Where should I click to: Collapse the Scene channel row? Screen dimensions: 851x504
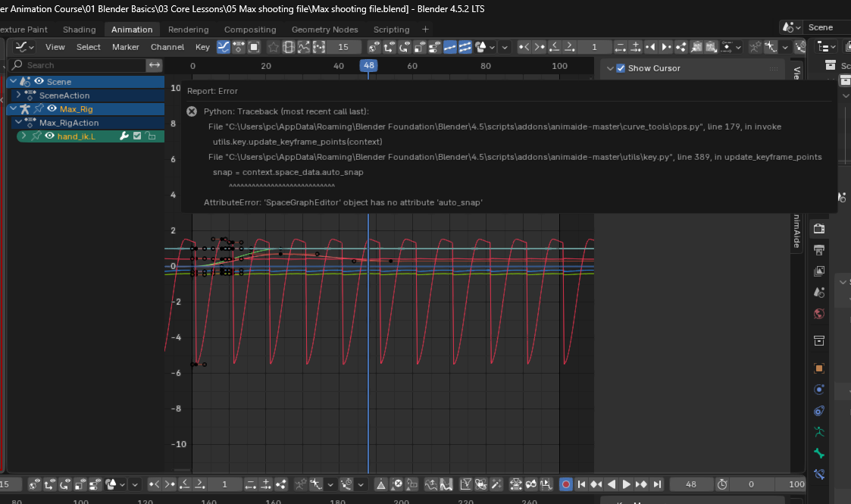click(x=14, y=81)
